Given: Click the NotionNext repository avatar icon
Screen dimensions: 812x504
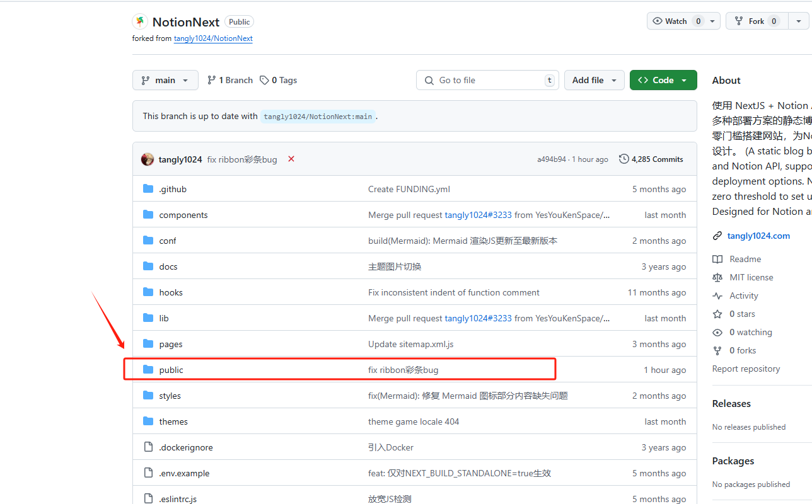Looking at the screenshot, I should coord(140,21).
